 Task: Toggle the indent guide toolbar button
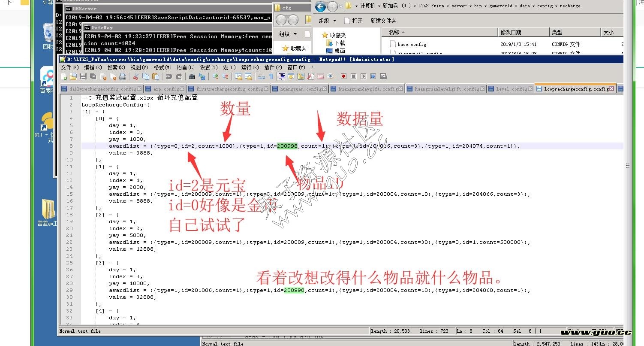282,76
